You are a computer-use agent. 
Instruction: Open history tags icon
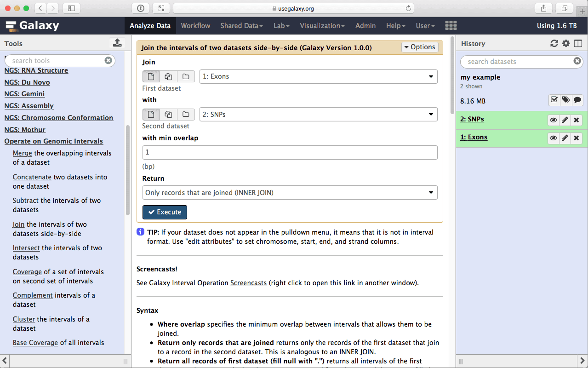[x=565, y=100]
